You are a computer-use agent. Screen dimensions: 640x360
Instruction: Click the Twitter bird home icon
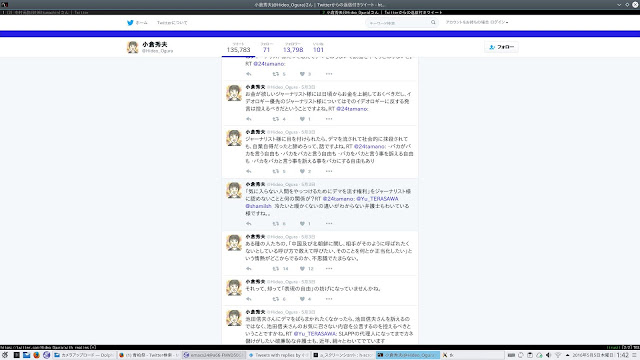pos(130,23)
